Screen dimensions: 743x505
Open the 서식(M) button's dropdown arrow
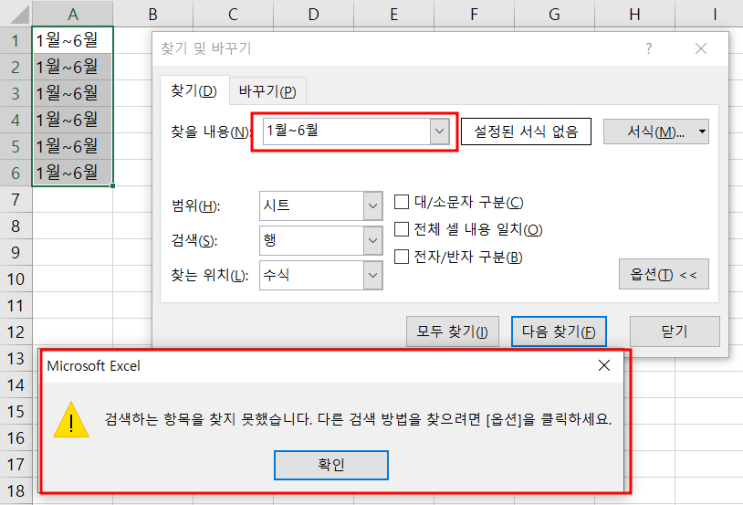702,131
